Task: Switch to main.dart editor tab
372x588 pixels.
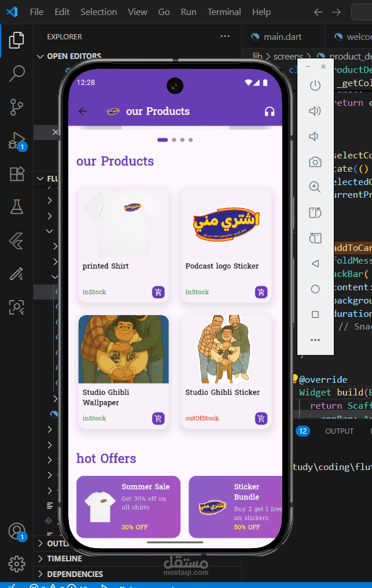Action: point(282,37)
